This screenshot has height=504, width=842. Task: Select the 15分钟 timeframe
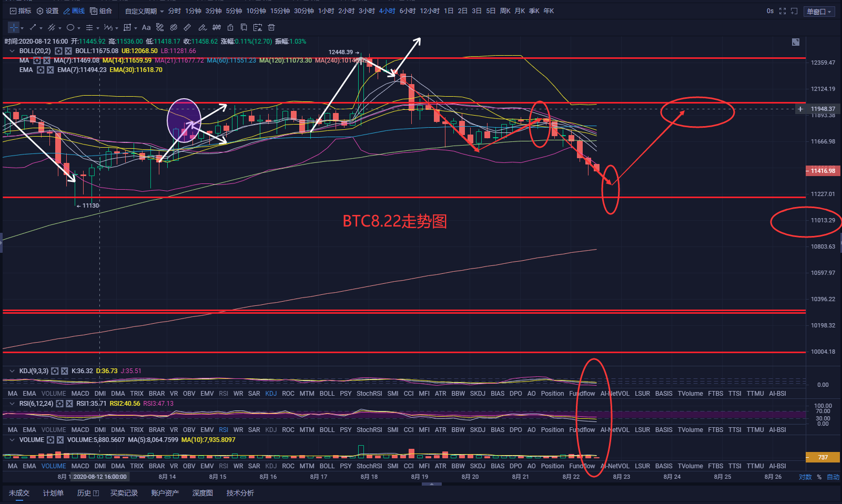pyautogui.click(x=280, y=11)
